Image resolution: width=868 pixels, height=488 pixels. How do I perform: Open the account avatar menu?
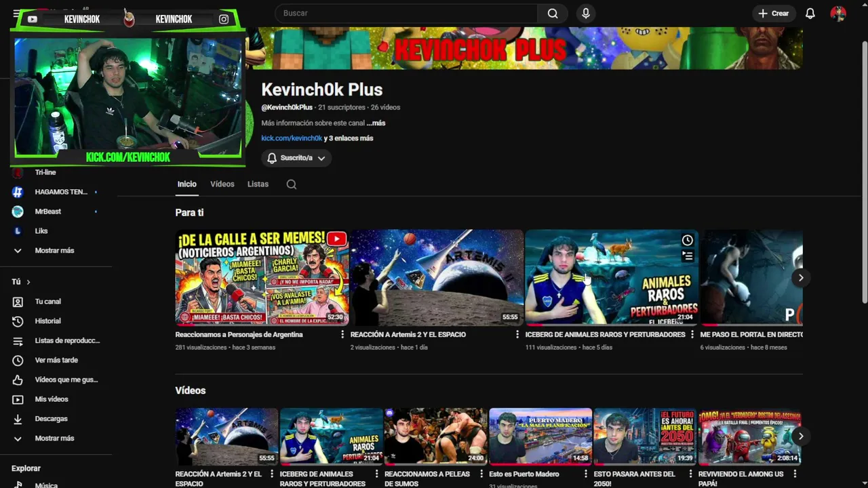838,14
